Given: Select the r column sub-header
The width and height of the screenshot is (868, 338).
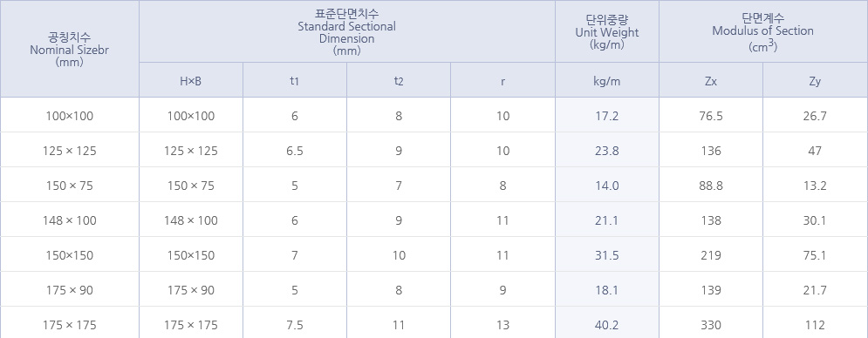Looking at the screenshot, I should pyautogui.click(x=502, y=80).
